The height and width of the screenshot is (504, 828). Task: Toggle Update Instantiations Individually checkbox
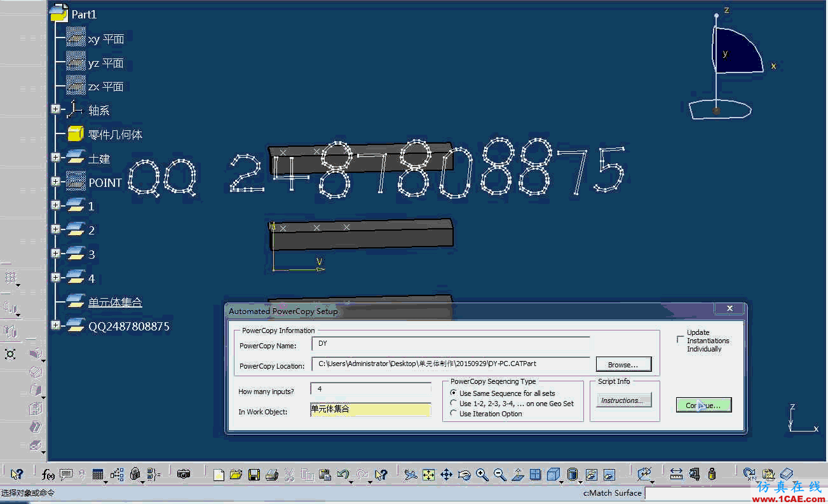[x=681, y=339]
